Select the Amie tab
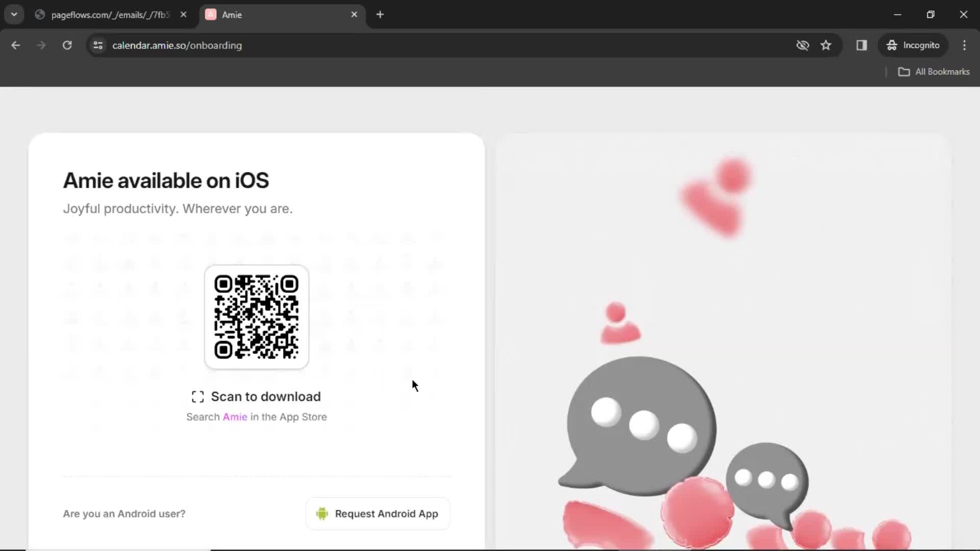980x551 pixels. pyautogui.click(x=282, y=15)
